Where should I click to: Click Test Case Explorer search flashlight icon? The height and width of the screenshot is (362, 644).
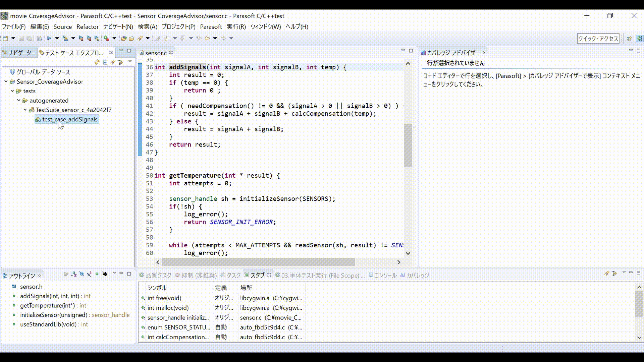point(113,62)
